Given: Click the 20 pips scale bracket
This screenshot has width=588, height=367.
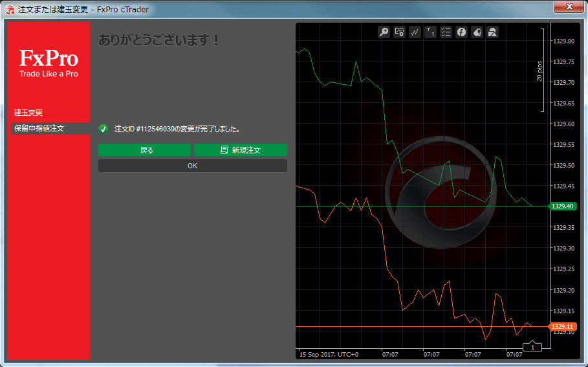Looking at the screenshot, I should [x=540, y=71].
